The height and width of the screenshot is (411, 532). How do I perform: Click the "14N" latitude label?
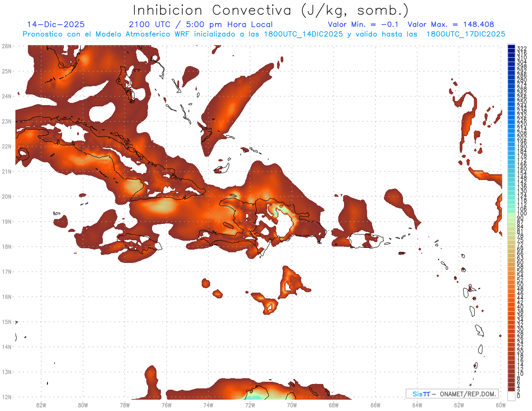pyautogui.click(x=6, y=347)
